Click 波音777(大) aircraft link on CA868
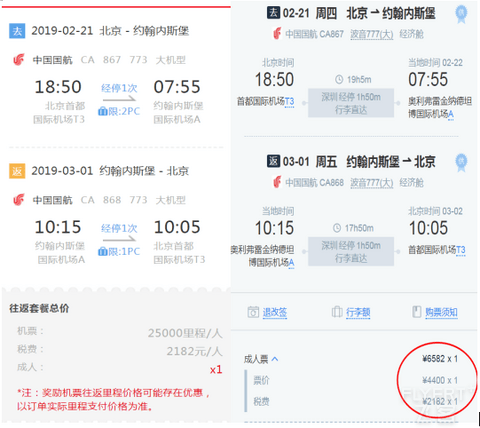The width and height of the screenshot is (480, 428). [x=372, y=182]
